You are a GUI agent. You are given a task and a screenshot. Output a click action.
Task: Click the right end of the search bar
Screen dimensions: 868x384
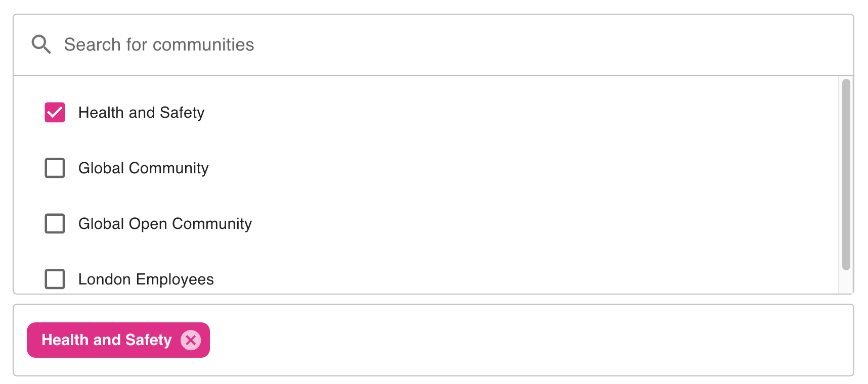809,44
